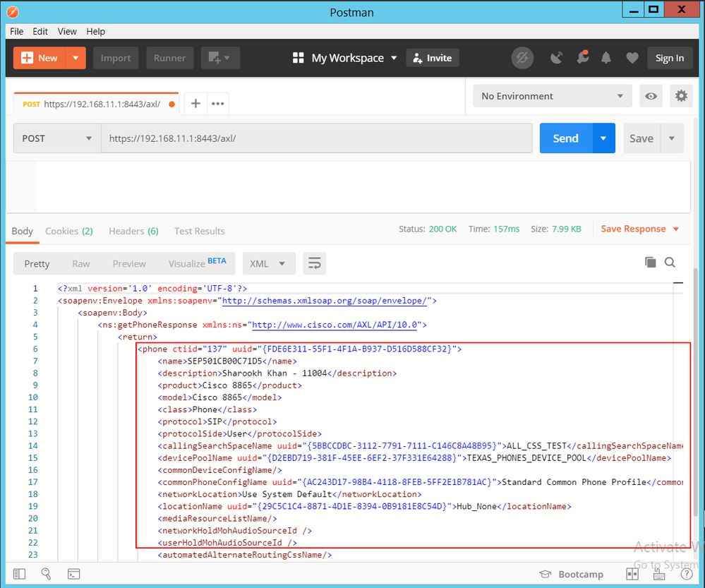Open manage environments gear icon
Image resolution: width=705 pixels, height=588 pixels.
coord(681,96)
